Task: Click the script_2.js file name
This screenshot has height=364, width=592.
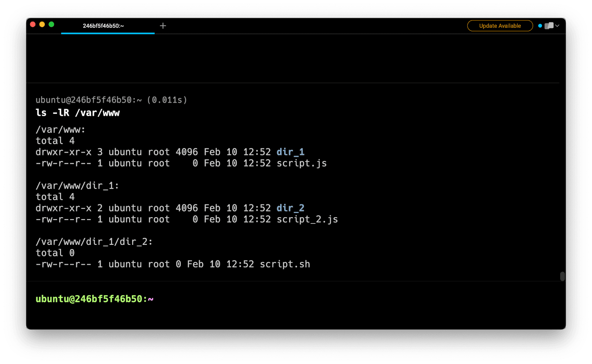Action: point(307,219)
